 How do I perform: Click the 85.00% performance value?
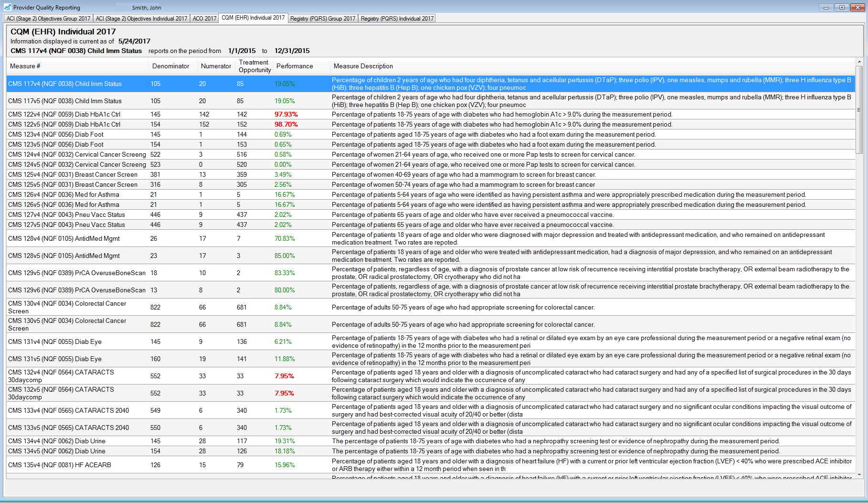285,256
